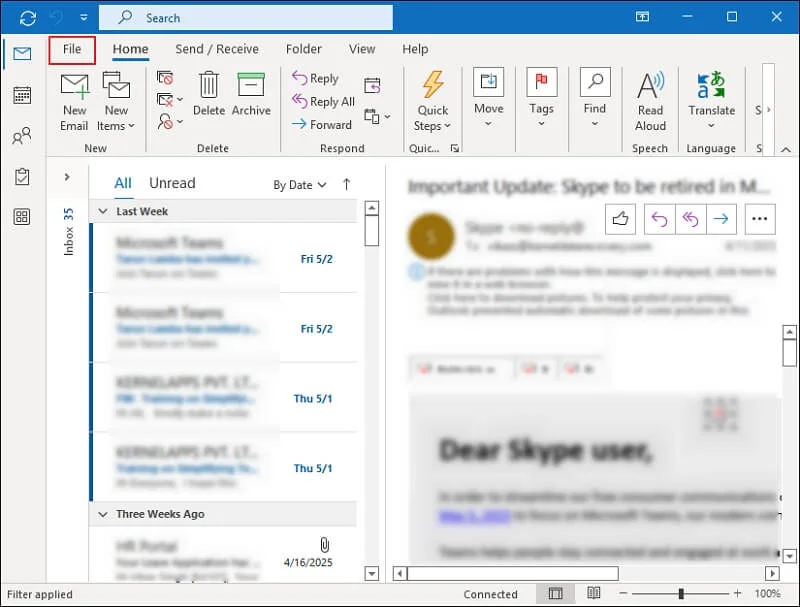800x607 pixels.
Task: Open the View tab
Action: (362, 49)
